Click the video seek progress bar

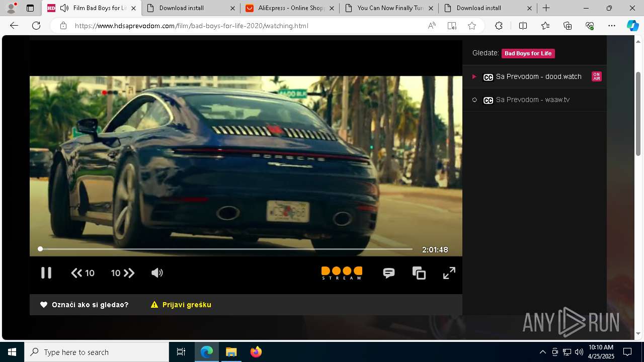(x=226, y=249)
